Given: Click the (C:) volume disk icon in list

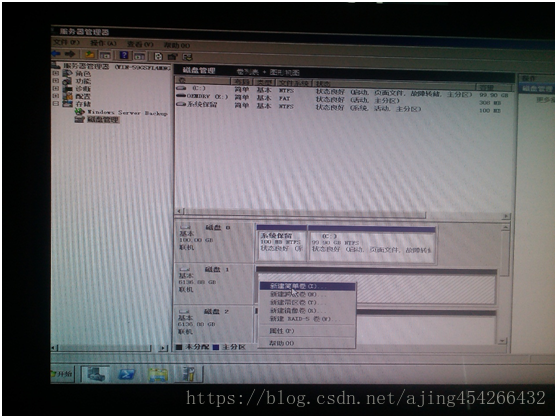Looking at the screenshot, I should (x=181, y=88).
